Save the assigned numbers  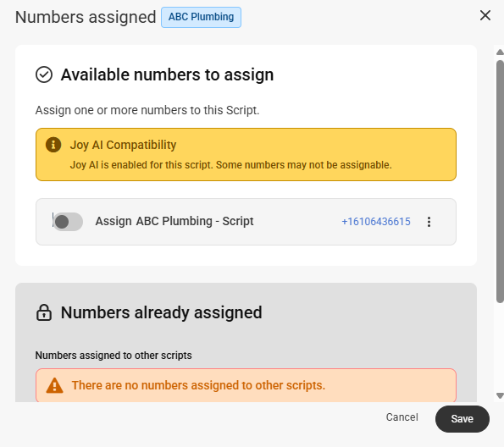click(x=462, y=419)
